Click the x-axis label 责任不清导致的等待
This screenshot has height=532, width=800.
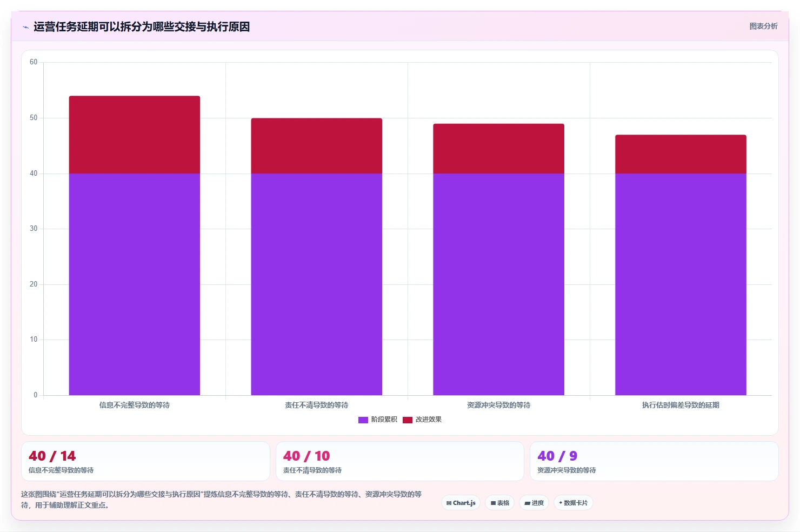(317, 405)
